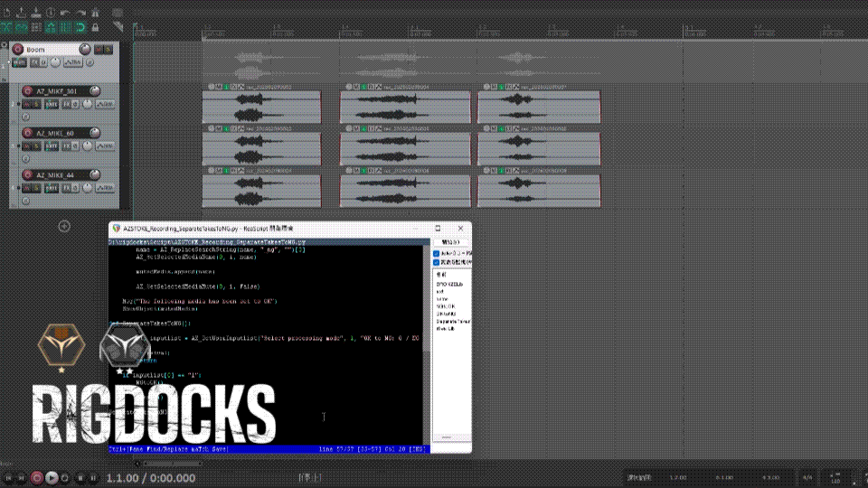Arm AZ_MIKE_44 track for recording
The image size is (868, 488).
[x=28, y=174]
